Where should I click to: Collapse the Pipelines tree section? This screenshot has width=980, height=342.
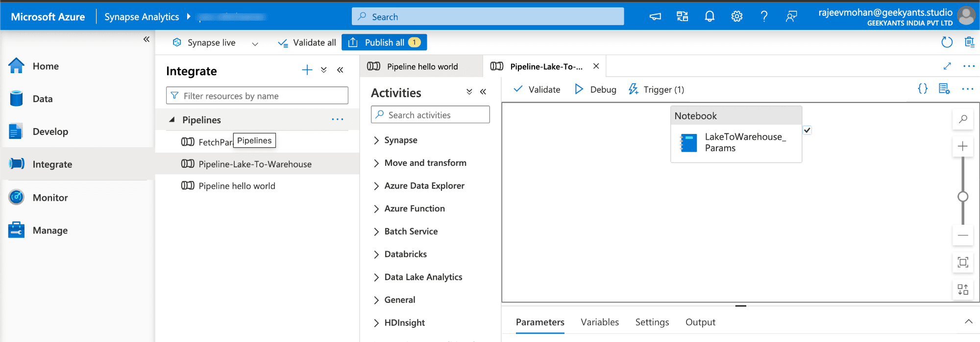pos(172,120)
